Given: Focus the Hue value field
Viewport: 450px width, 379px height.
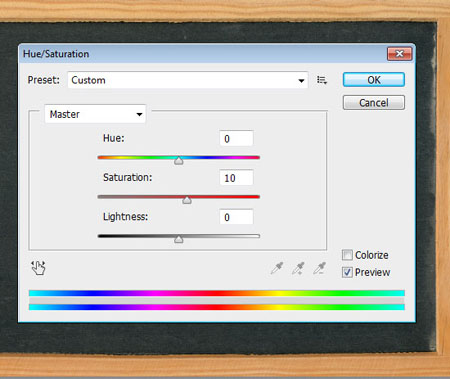Looking at the screenshot, I should [236, 138].
